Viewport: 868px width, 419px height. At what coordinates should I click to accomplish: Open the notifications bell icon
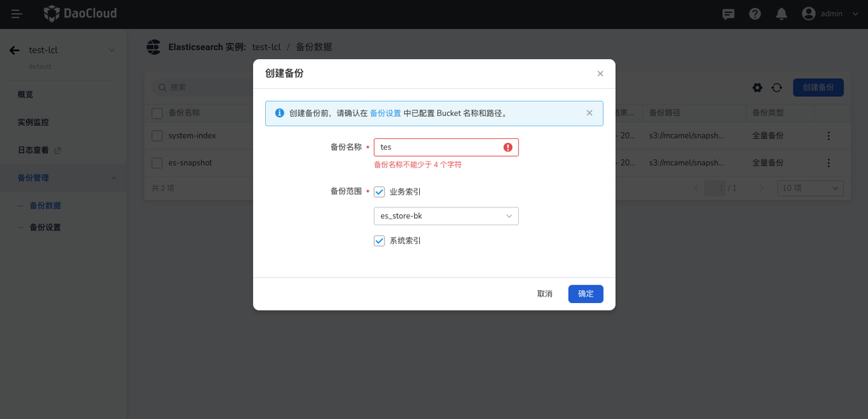click(781, 13)
